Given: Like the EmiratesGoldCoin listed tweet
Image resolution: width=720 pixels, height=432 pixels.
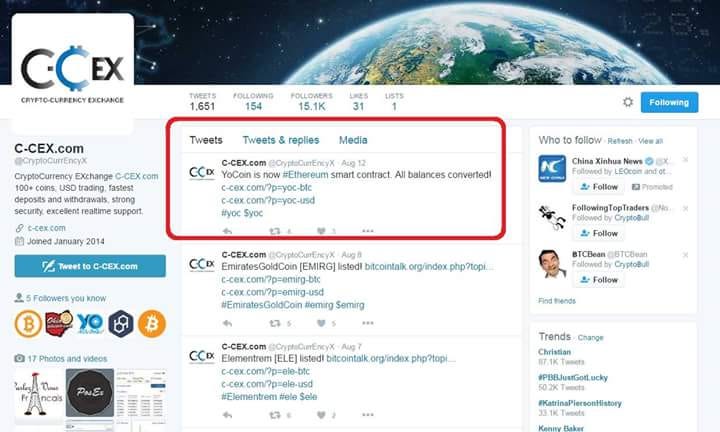Looking at the screenshot, I should [321, 323].
